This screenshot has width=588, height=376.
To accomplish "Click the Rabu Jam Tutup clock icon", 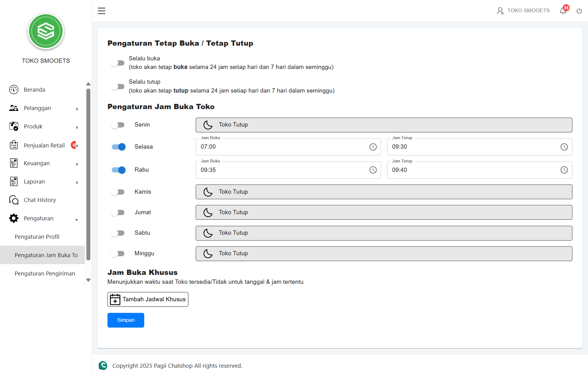I will point(564,170).
